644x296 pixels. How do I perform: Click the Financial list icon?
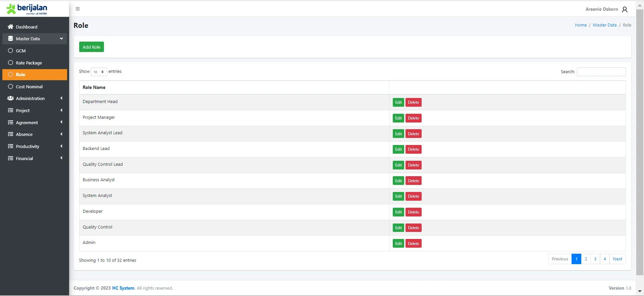[x=10, y=158]
